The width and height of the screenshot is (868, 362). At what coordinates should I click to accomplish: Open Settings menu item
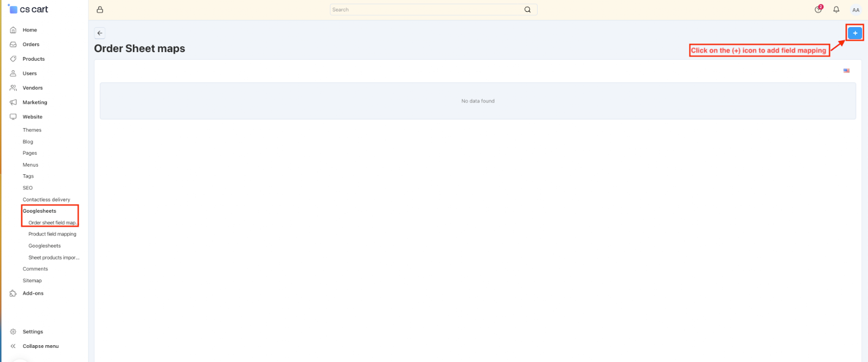(x=33, y=332)
